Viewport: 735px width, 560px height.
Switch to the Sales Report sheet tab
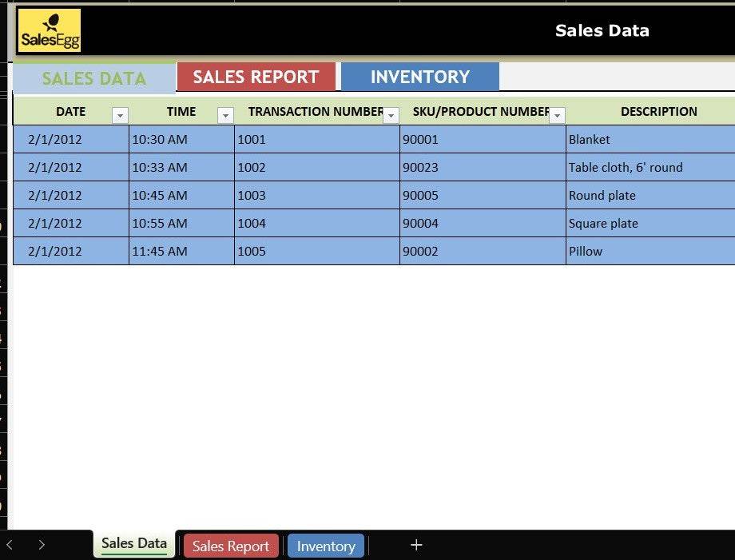pos(231,546)
